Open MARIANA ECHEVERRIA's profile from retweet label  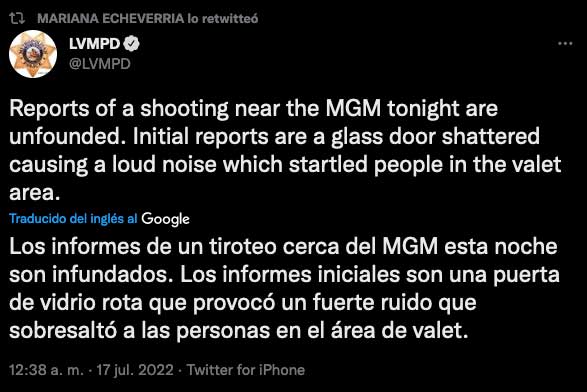pyautogui.click(x=111, y=18)
